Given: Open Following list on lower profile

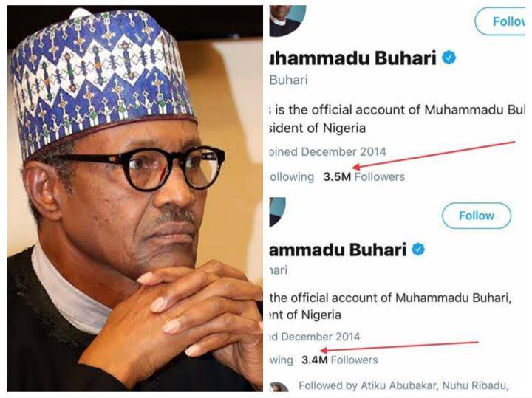Looking at the screenshot, I should tap(282, 360).
